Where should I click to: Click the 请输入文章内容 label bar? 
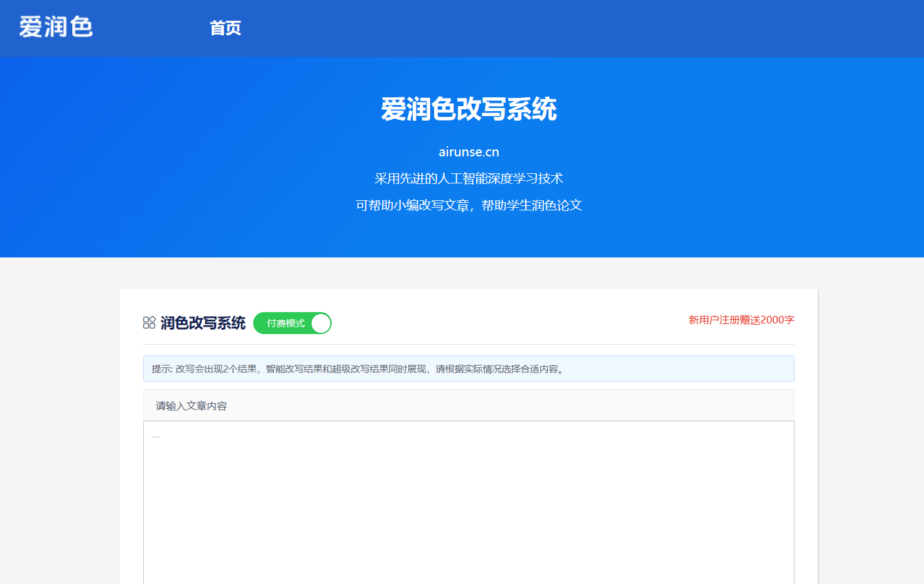coord(469,406)
